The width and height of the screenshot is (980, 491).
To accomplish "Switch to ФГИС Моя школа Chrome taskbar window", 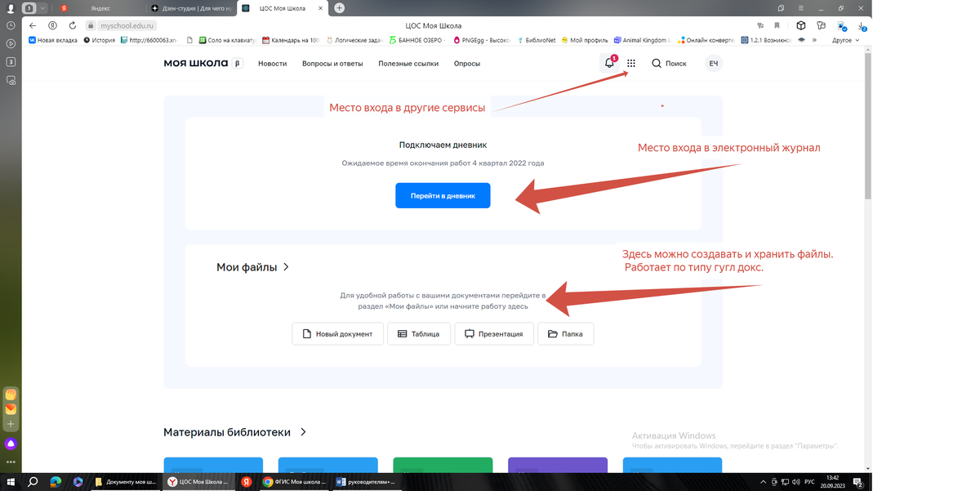I will pos(293,482).
